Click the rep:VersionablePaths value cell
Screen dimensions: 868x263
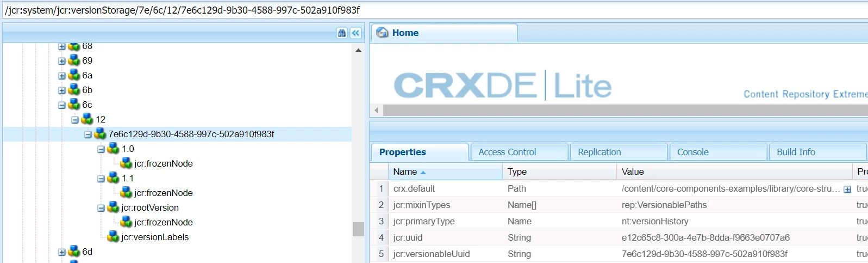click(734, 205)
